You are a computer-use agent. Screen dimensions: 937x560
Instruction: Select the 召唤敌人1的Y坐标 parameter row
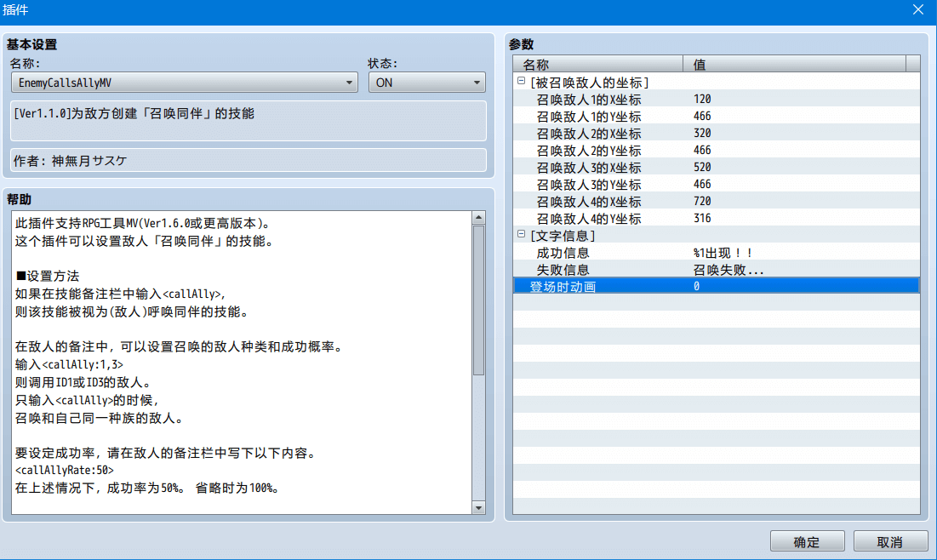click(x=716, y=116)
